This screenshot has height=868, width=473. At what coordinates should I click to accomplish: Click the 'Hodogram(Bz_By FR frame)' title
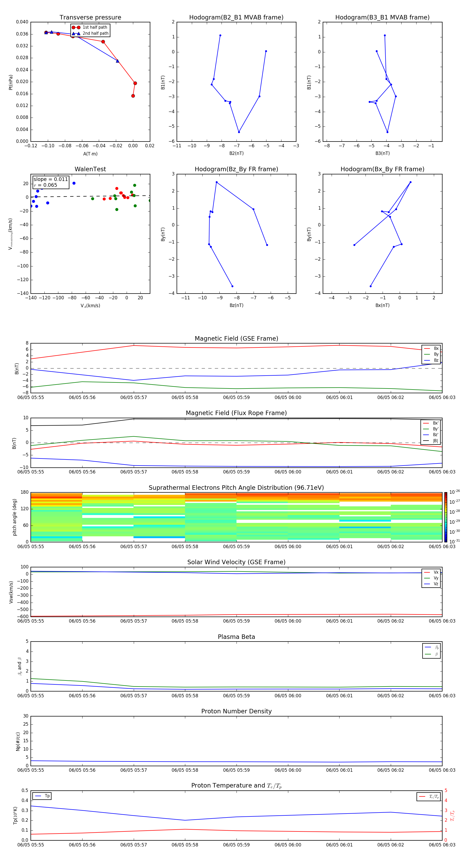tap(236, 169)
